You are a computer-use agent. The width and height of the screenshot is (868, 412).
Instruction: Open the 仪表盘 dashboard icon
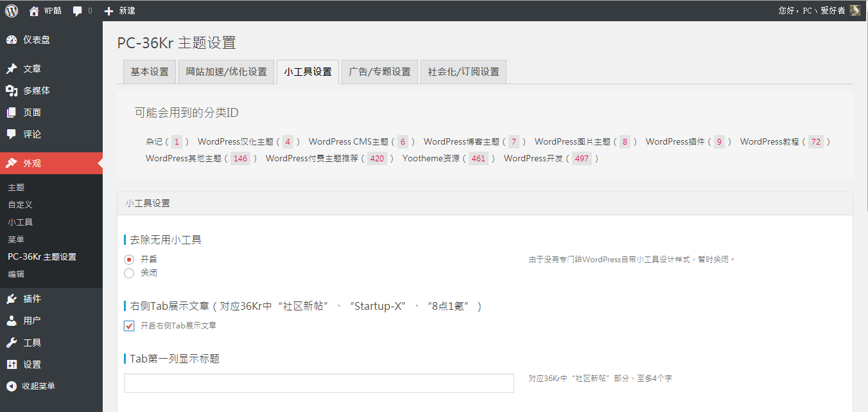point(12,40)
